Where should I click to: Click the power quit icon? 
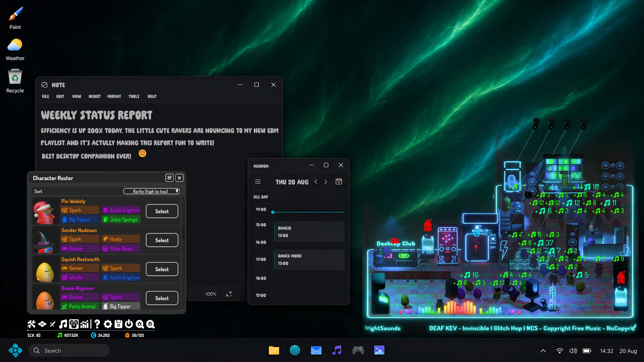[129, 324]
